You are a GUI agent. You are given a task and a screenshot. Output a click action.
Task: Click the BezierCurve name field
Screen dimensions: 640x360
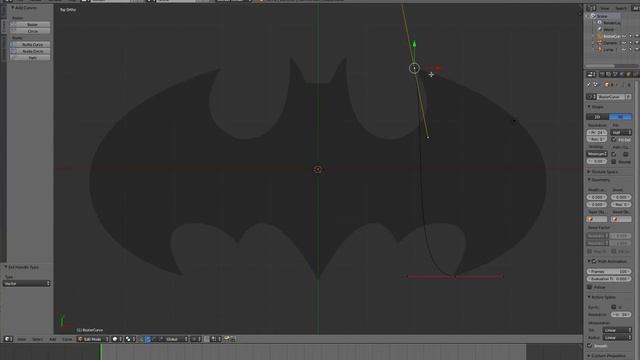point(610,97)
